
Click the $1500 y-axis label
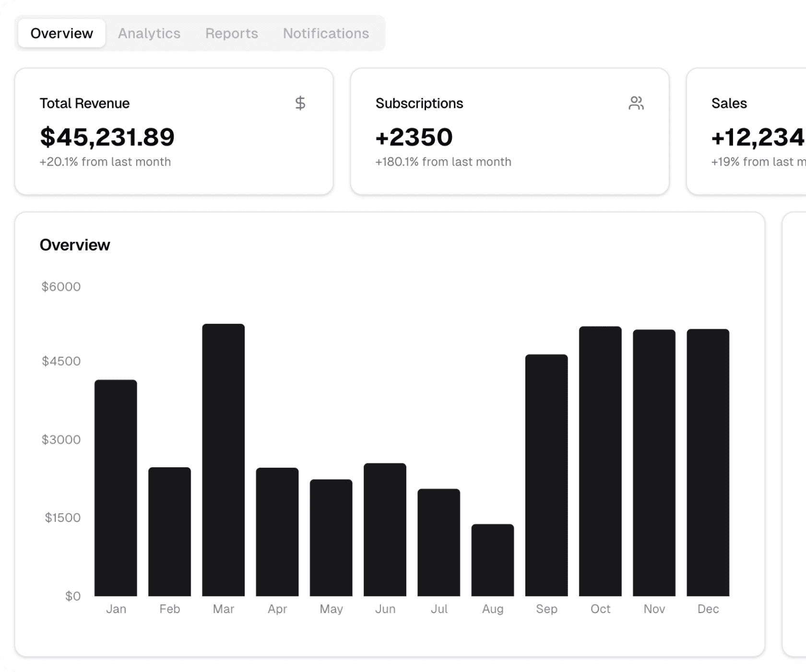pos(62,518)
